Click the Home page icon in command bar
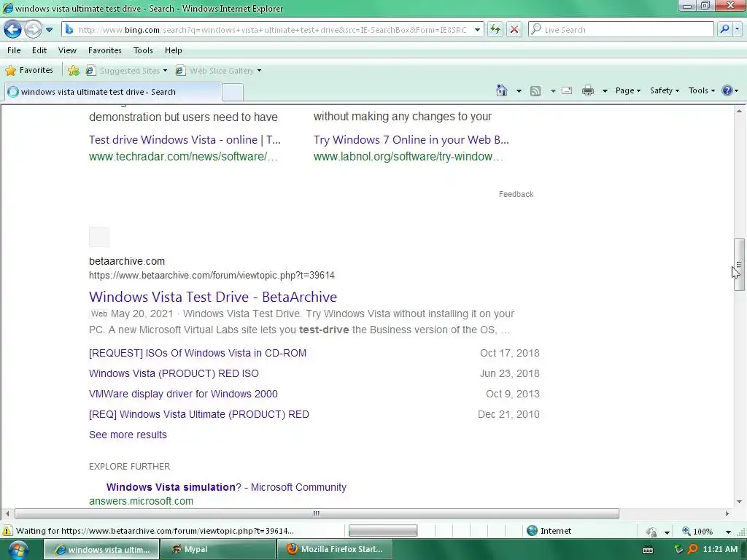 click(502, 90)
